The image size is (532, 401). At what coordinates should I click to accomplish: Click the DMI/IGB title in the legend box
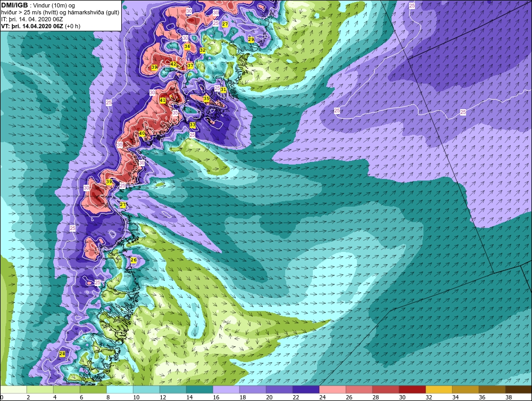(14, 5)
